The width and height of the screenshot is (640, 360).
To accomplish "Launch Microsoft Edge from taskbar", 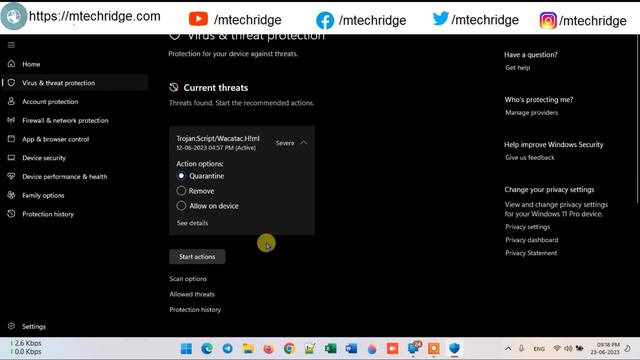I will click(x=207, y=349).
